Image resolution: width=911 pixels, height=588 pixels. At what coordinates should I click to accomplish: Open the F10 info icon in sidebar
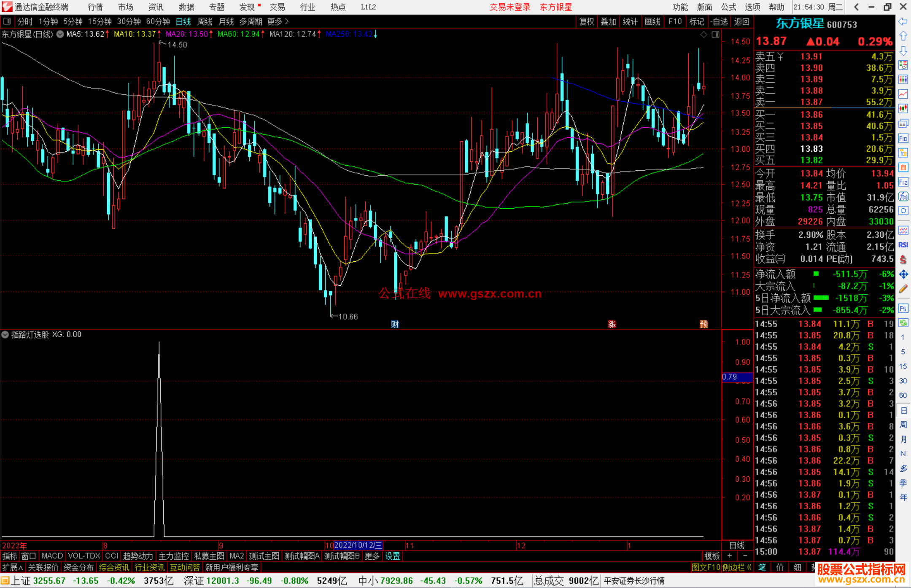pyautogui.click(x=903, y=139)
